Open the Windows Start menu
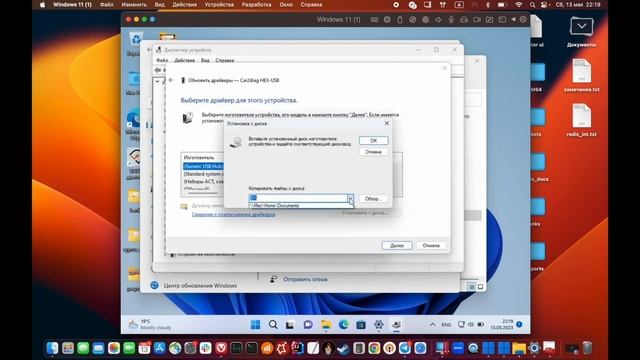Image resolution: width=640 pixels, height=360 pixels. 256,325
